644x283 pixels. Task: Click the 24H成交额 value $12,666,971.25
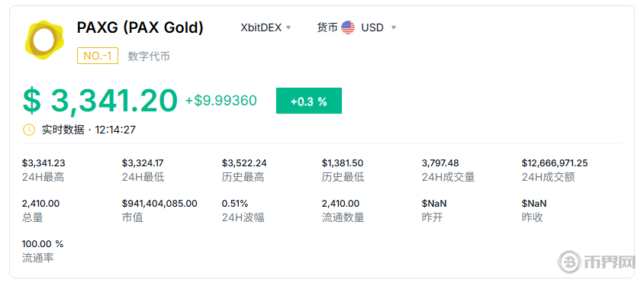[x=555, y=163]
